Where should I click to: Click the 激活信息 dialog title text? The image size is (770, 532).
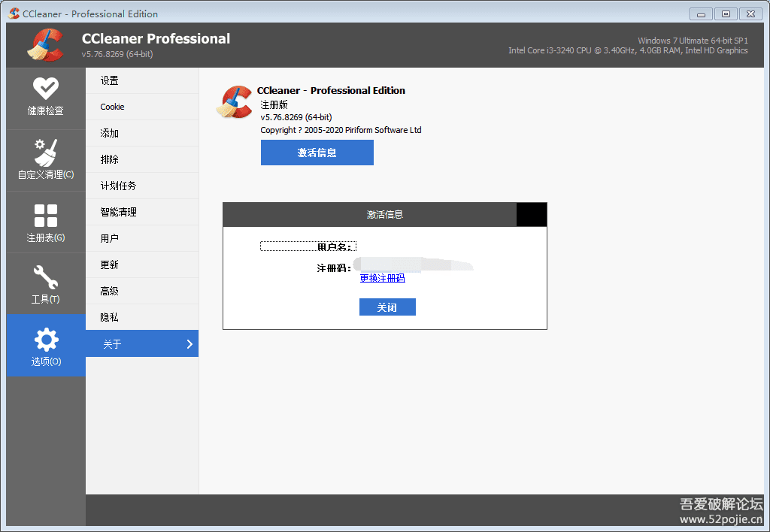coord(385,214)
